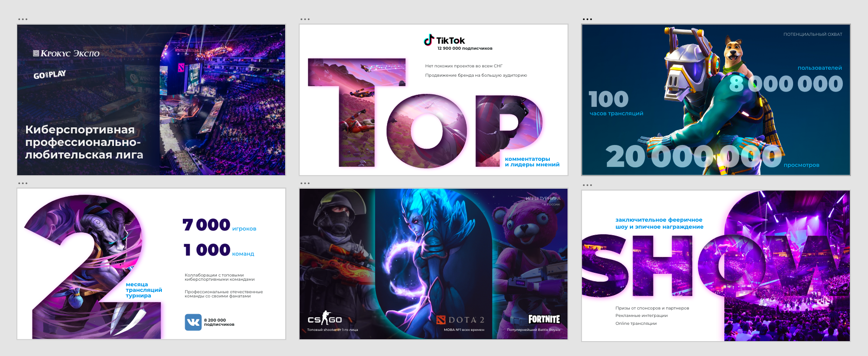Select the heading заключительное фееричное шоу и эпичное награждение
Viewport: 868px width, 356px height.
[x=659, y=224]
